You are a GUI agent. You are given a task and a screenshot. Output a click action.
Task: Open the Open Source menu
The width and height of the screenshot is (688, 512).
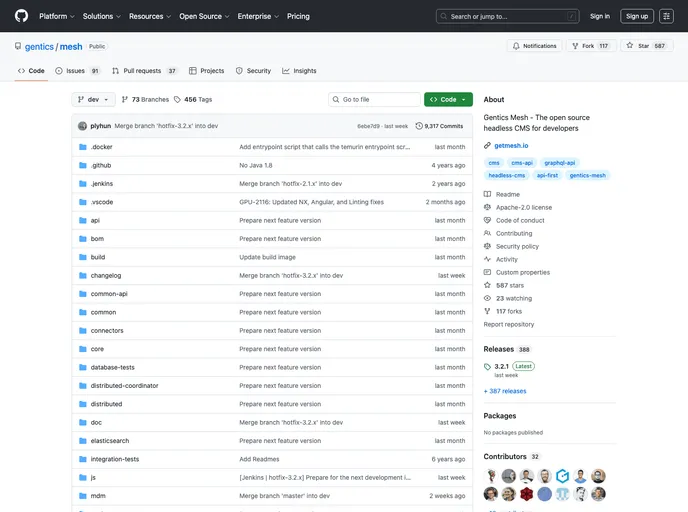tap(204, 16)
